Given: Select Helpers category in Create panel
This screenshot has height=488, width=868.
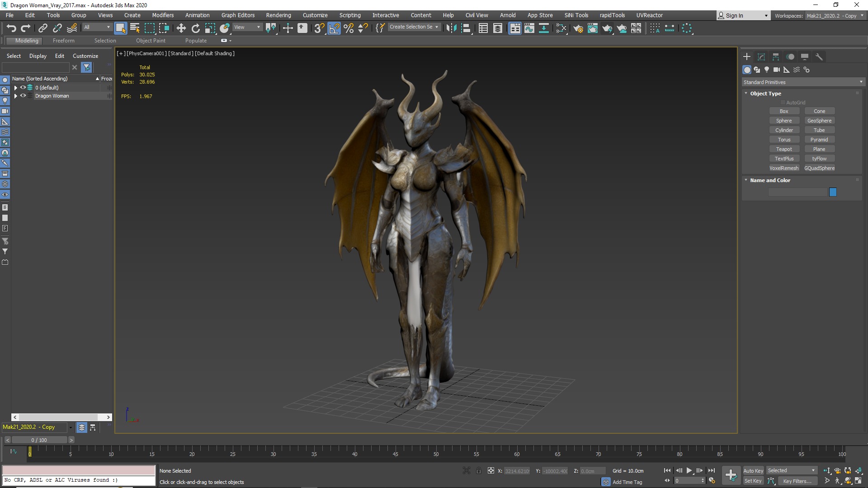Looking at the screenshot, I should pos(787,70).
